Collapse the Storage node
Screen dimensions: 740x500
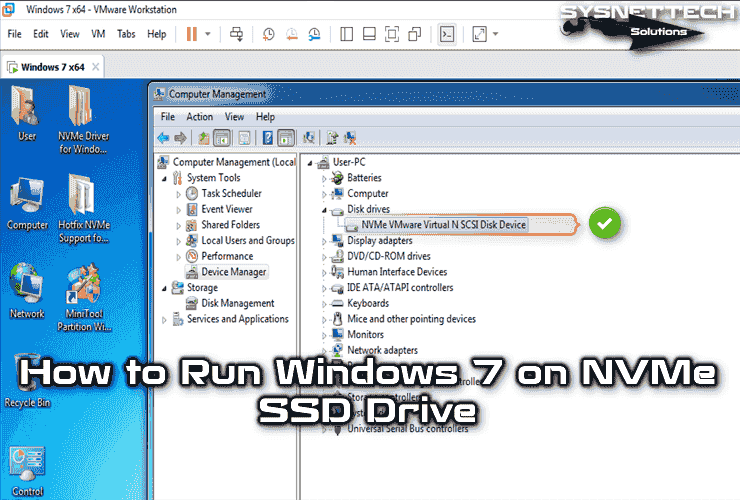point(164,288)
